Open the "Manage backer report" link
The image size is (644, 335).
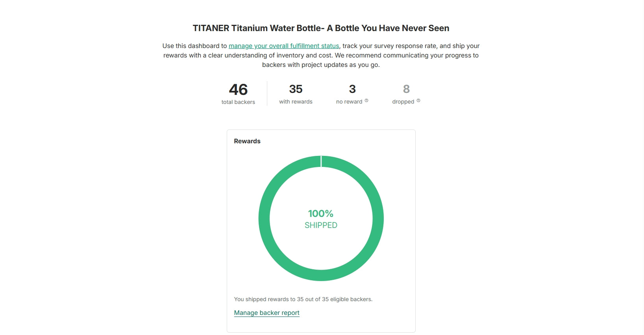coord(266,313)
